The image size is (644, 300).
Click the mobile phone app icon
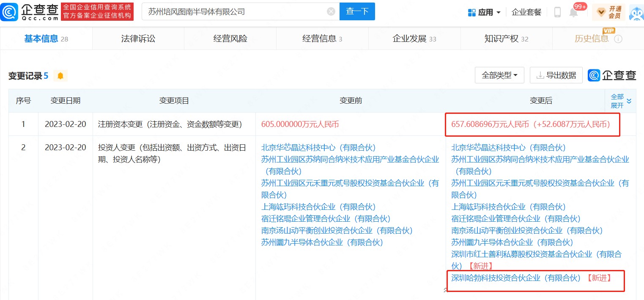coord(556,12)
